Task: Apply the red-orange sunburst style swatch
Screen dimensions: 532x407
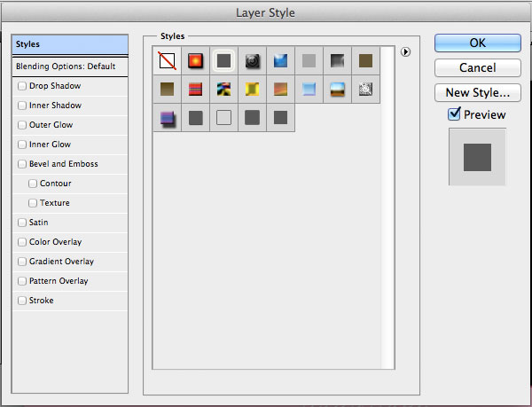Action: (x=195, y=60)
